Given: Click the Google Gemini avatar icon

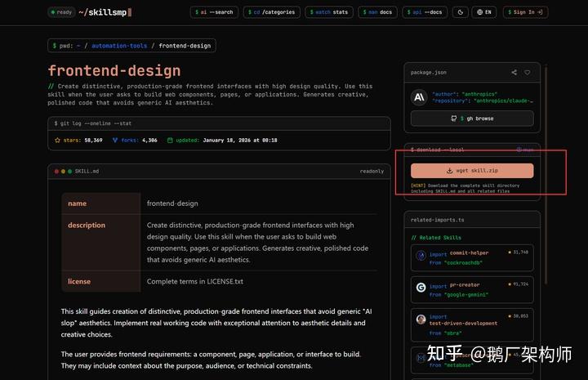Looking at the screenshot, I should click(421, 288).
